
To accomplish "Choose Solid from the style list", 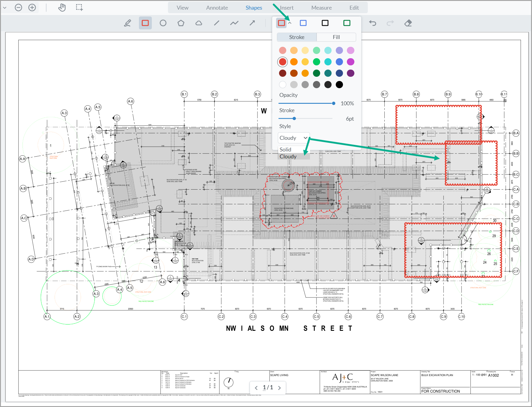I will click(285, 149).
